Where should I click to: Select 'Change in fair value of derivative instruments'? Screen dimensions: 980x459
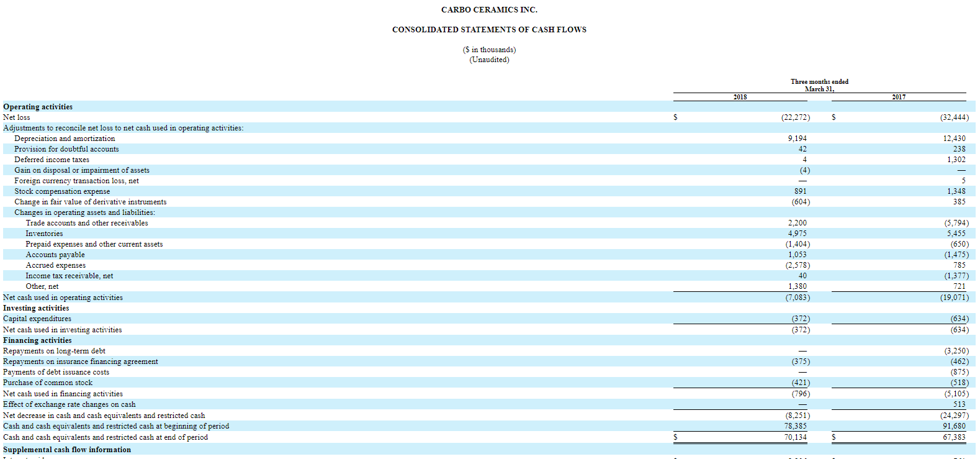point(91,202)
